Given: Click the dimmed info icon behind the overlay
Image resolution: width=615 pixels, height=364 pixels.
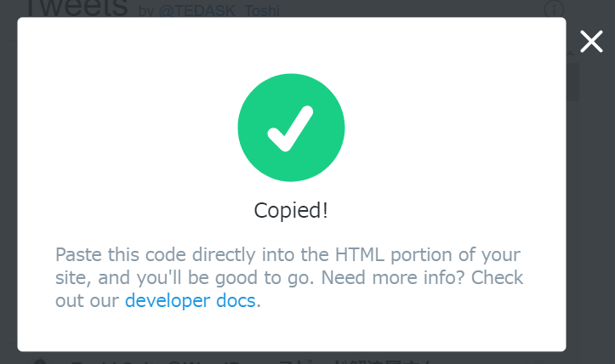Looking at the screenshot, I should (x=554, y=10).
